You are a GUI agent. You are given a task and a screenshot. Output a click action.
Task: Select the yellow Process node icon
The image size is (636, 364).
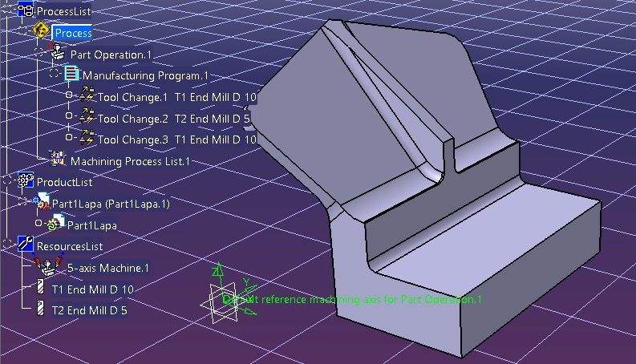42,32
